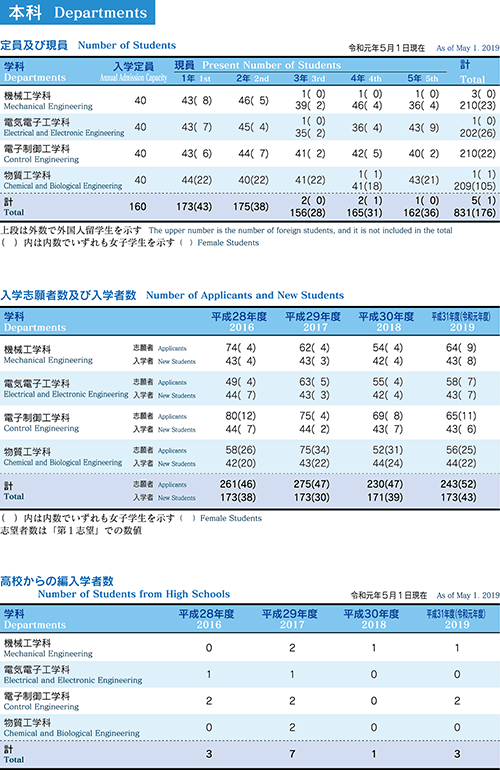Image resolution: width=500 pixels, height=770 pixels.
Task: Select the 入学定員 Annual Admission Capacity column header
Action: point(133,72)
